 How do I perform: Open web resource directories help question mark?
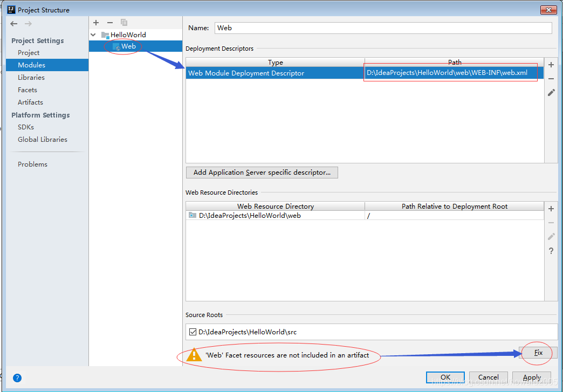point(551,251)
